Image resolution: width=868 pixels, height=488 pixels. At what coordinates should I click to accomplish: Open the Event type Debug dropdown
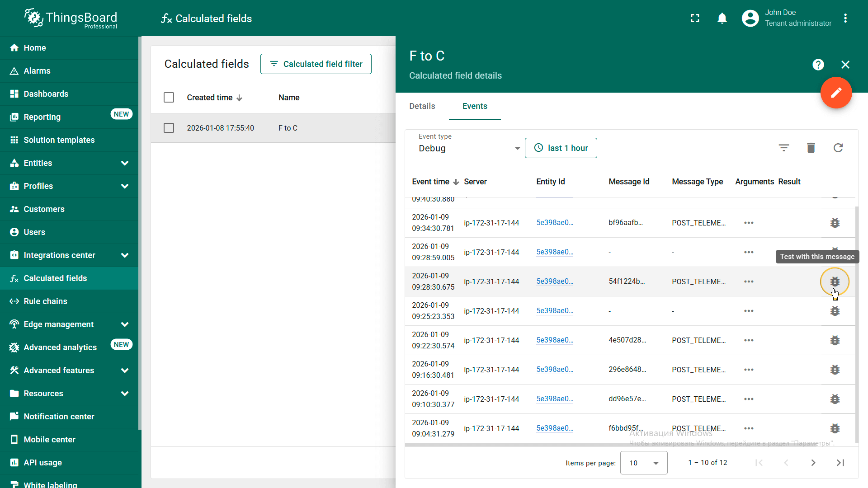point(469,148)
